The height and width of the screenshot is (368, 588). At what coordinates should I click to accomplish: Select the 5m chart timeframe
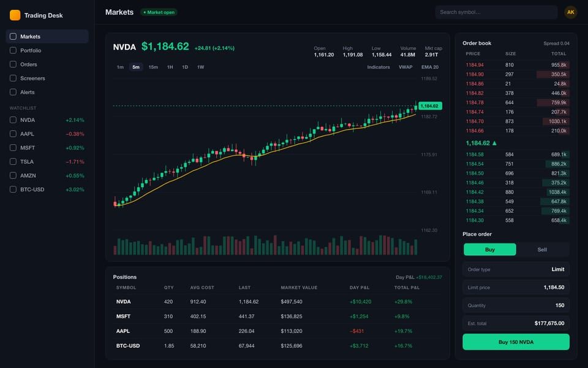(136, 67)
